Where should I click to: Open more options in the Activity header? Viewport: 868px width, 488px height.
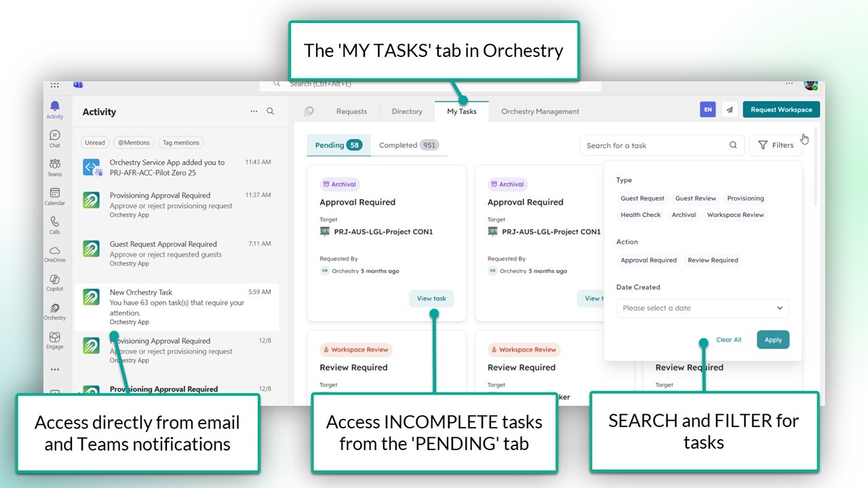point(254,111)
